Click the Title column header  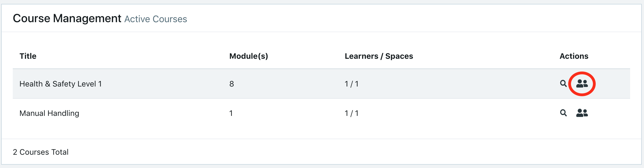[28, 56]
